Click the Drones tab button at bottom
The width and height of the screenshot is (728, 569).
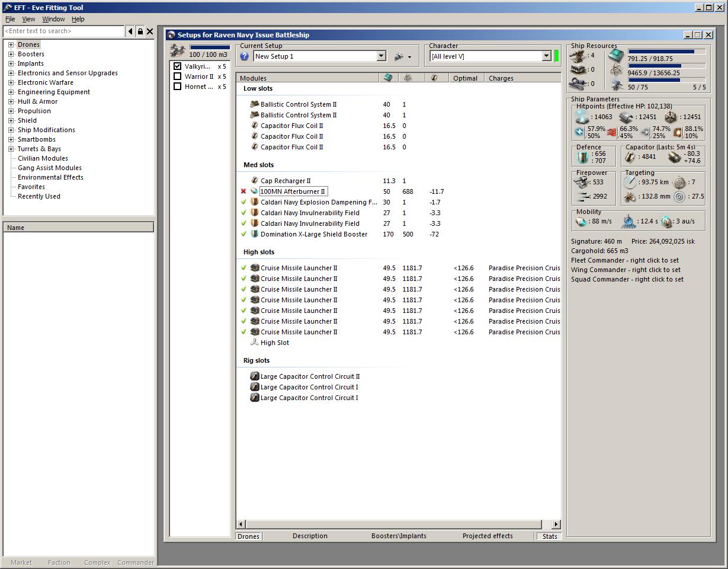point(248,536)
